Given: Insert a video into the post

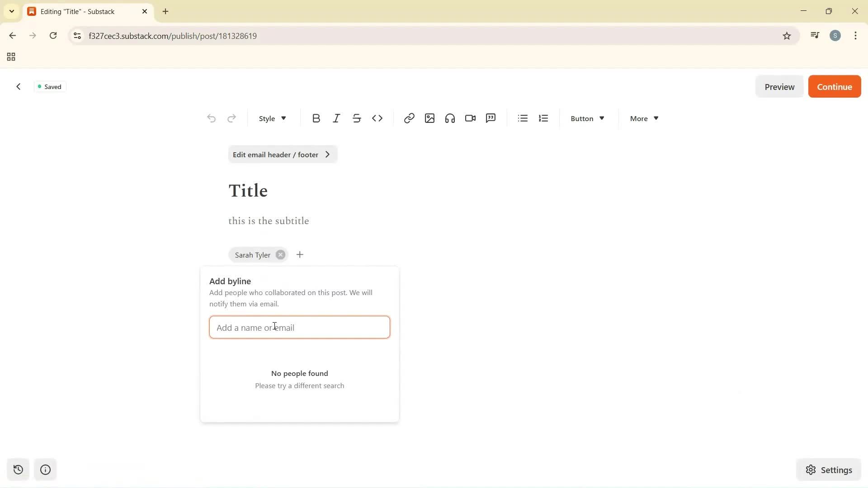Looking at the screenshot, I should coord(470,118).
